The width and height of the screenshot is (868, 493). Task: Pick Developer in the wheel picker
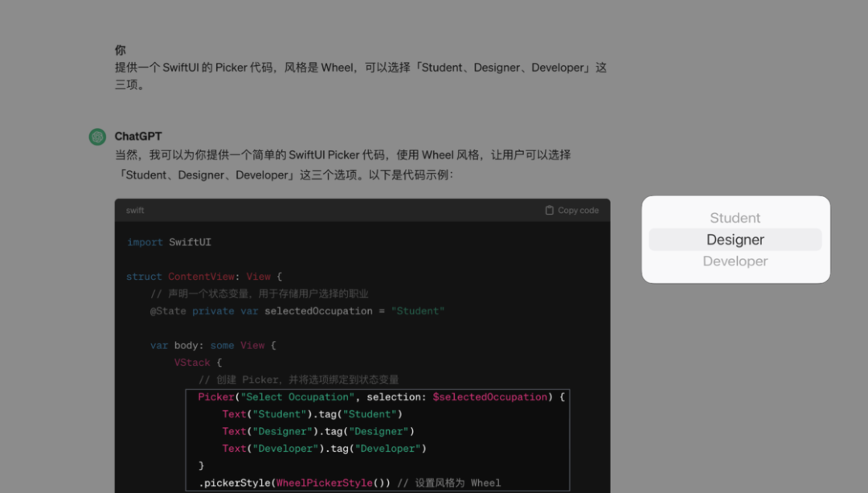pos(735,261)
